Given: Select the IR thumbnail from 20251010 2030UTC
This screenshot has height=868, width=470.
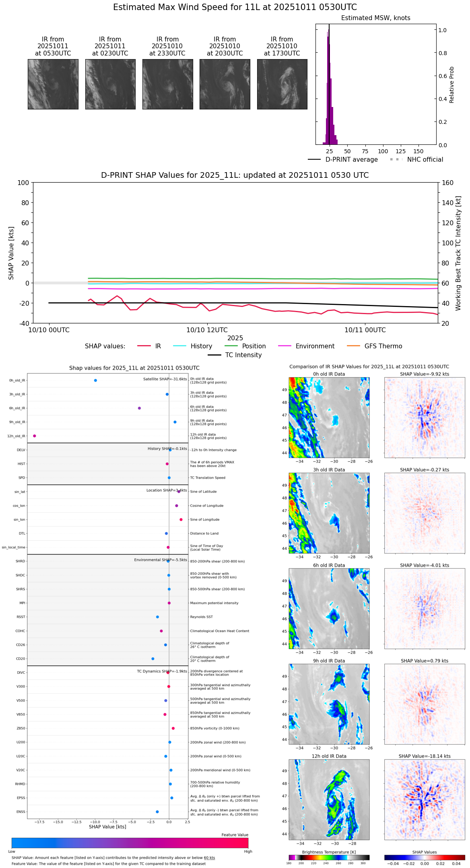Looking at the screenshot, I should pos(225,84).
